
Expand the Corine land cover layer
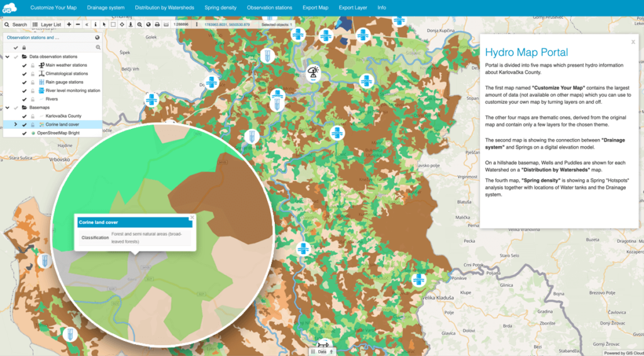(x=16, y=125)
